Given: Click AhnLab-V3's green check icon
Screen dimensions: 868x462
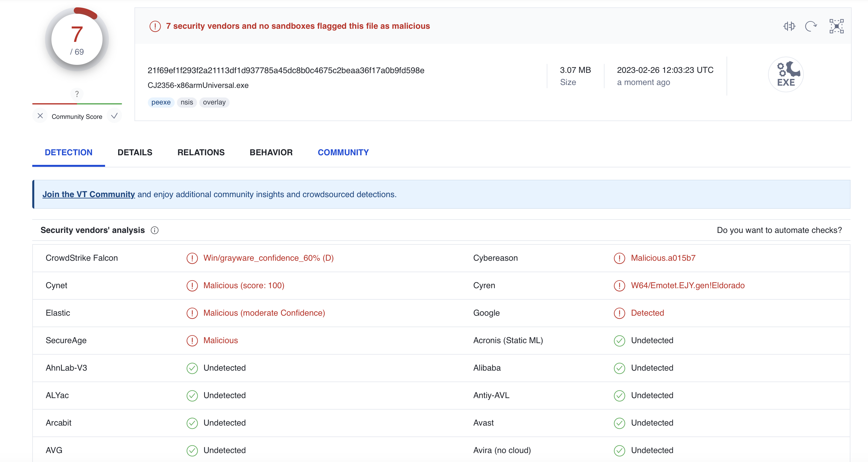Looking at the screenshot, I should click(192, 368).
